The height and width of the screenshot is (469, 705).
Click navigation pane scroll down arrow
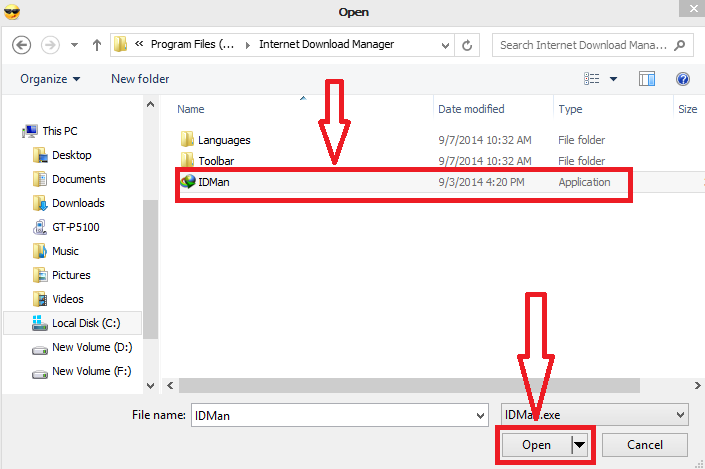pos(151,385)
